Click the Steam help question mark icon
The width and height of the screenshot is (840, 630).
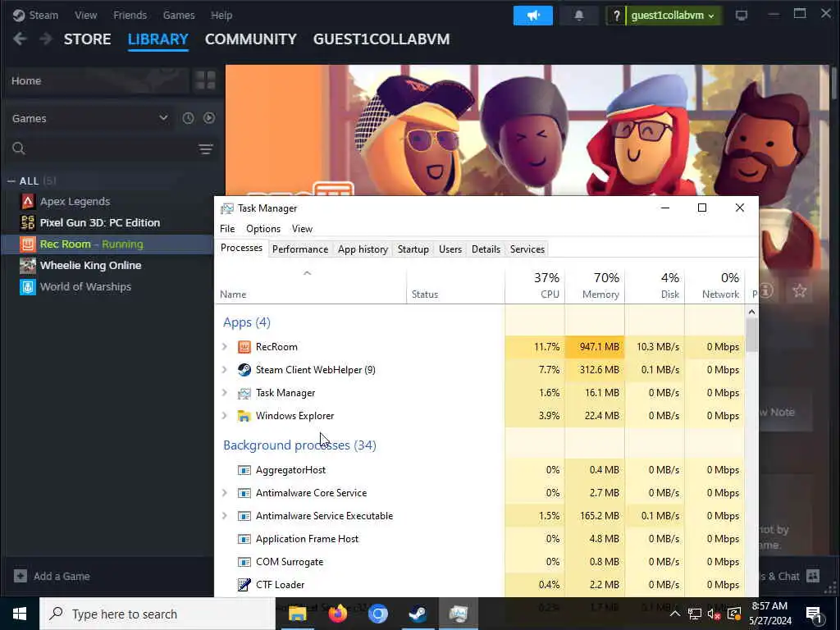(616, 16)
